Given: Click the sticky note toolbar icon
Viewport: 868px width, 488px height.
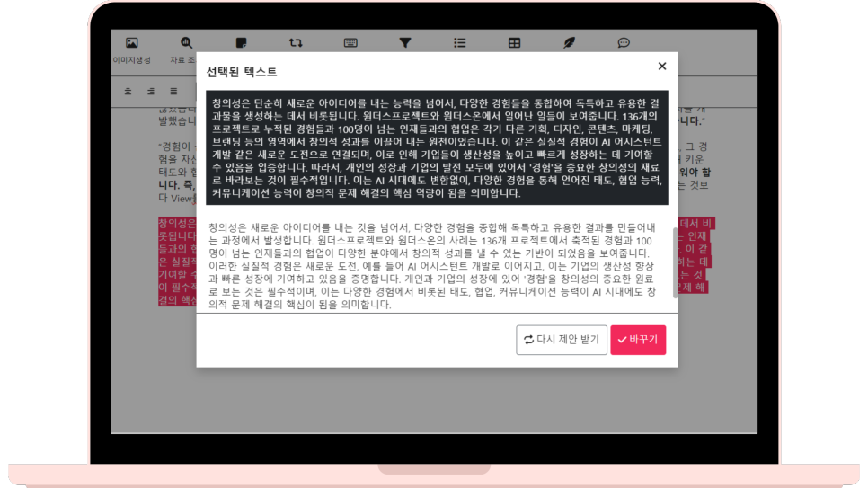Looking at the screenshot, I should point(241,42).
